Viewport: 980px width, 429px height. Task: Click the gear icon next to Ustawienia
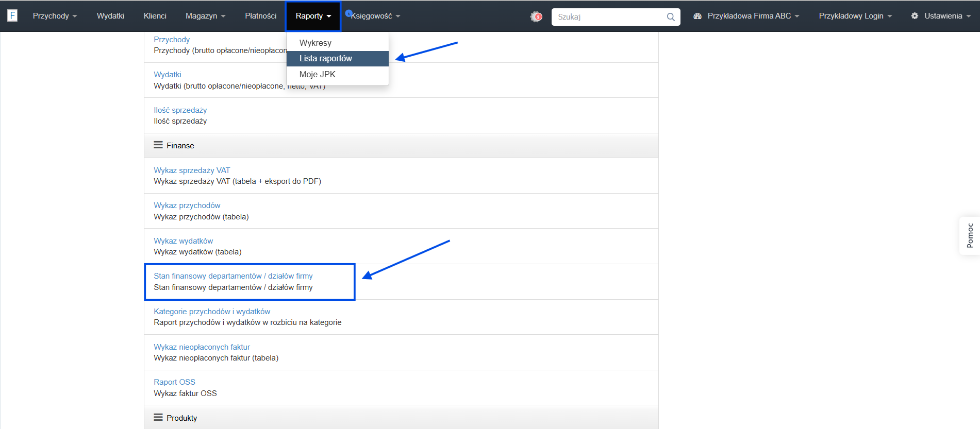coord(915,16)
